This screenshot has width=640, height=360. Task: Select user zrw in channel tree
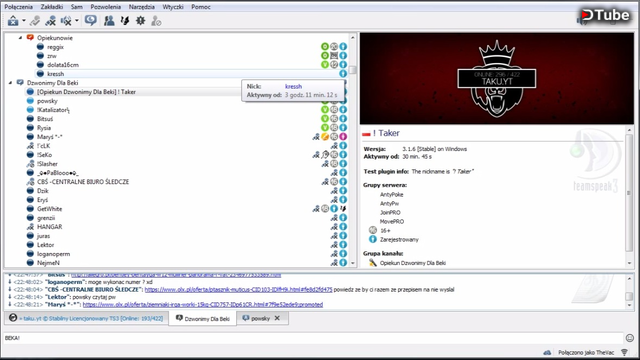[51, 56]
